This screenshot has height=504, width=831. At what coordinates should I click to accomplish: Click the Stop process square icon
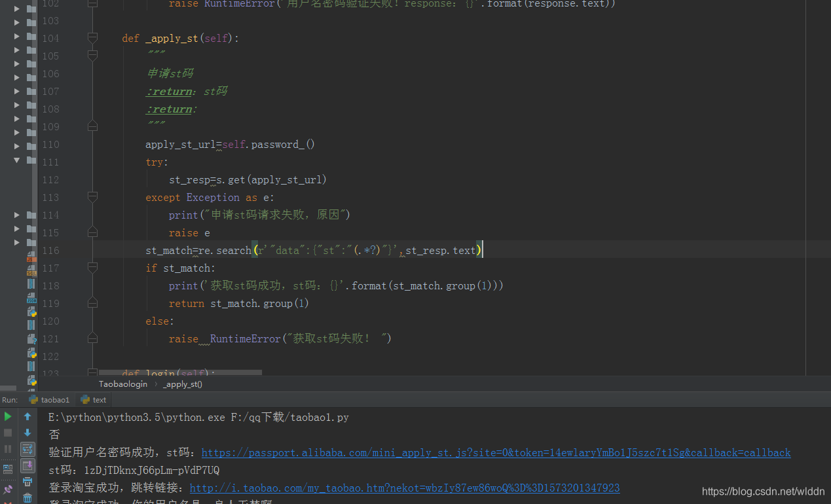8,433
